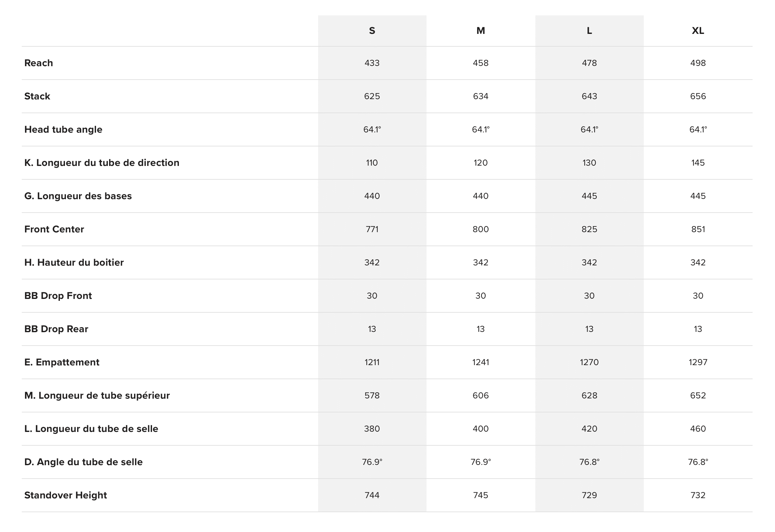Click Reach value 433 for size S

click(x=372, y=63)
